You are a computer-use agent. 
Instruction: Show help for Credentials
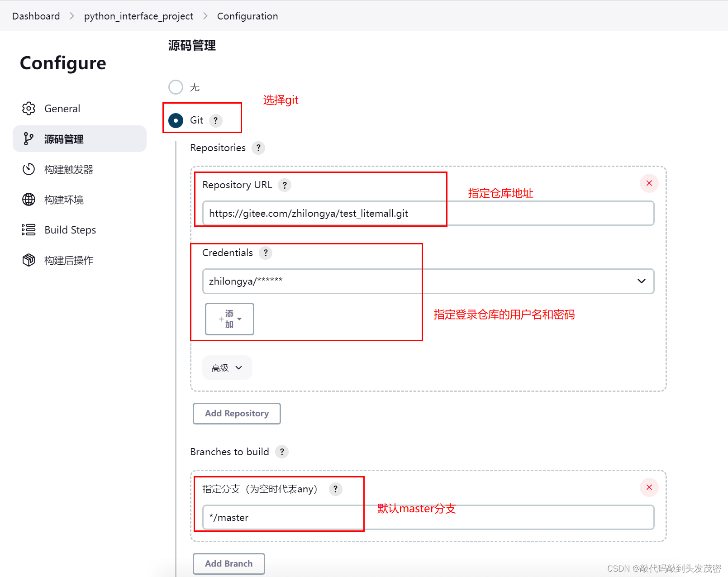[266, 253]
